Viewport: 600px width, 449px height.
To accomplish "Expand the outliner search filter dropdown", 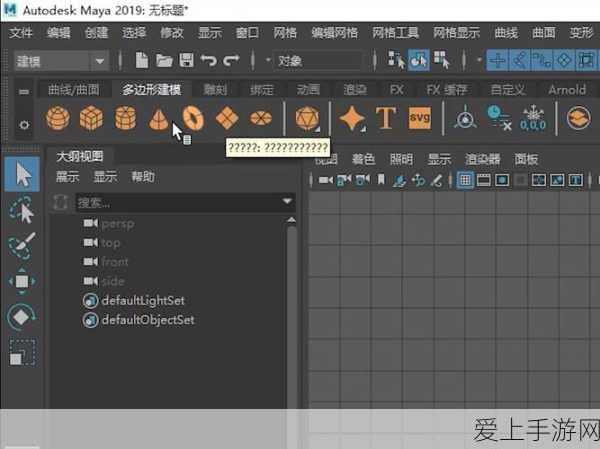I will pyautogui.click(x=287, y=201).
